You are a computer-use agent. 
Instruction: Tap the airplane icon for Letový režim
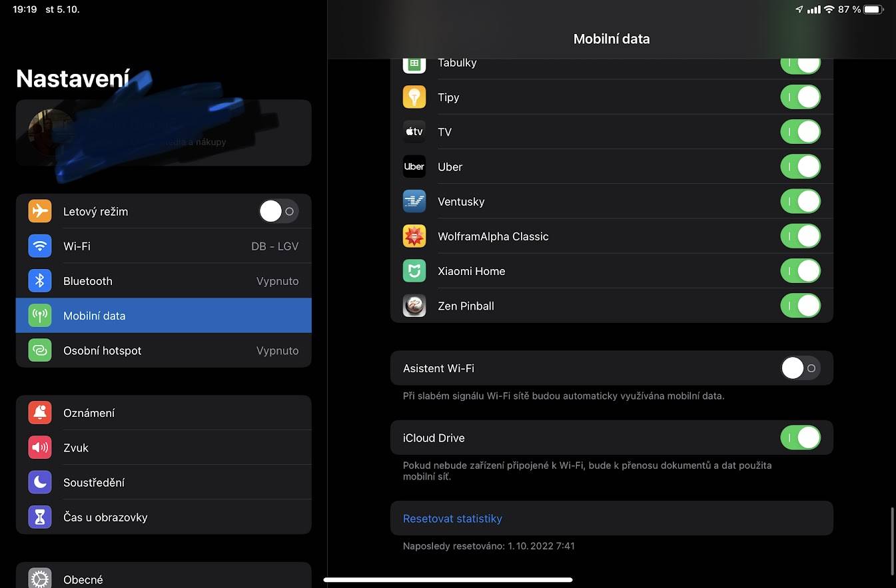click(x=40, y=211)
